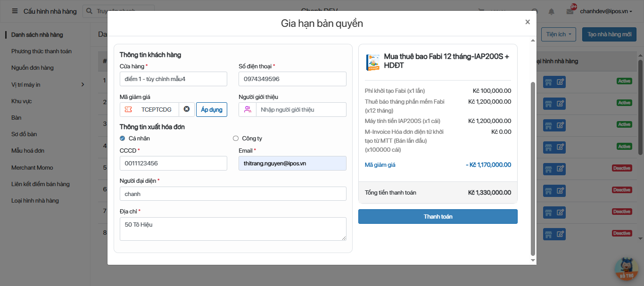Clear the discount code TCEPTCDG

point(187,109)
